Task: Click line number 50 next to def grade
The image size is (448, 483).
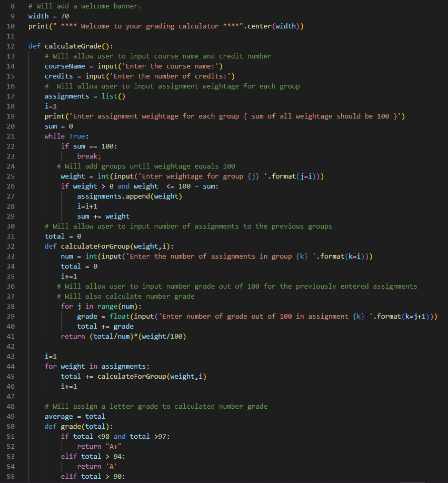Action: [x=11, y=426]
